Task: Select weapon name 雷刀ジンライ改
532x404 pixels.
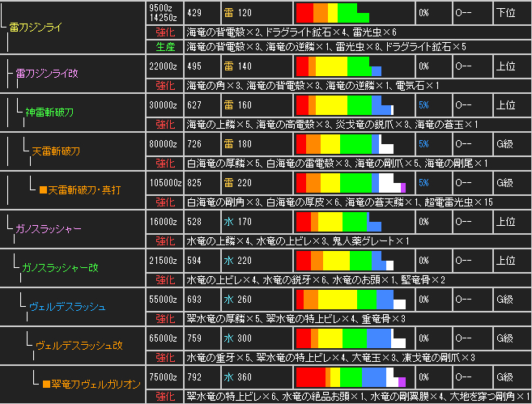Action: (x=47, y=73)
